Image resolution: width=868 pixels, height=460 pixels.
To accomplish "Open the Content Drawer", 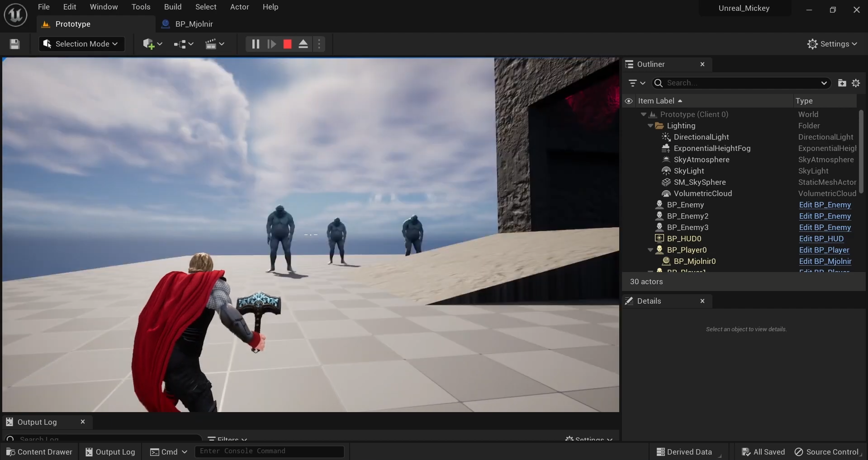I will point(39,452).
